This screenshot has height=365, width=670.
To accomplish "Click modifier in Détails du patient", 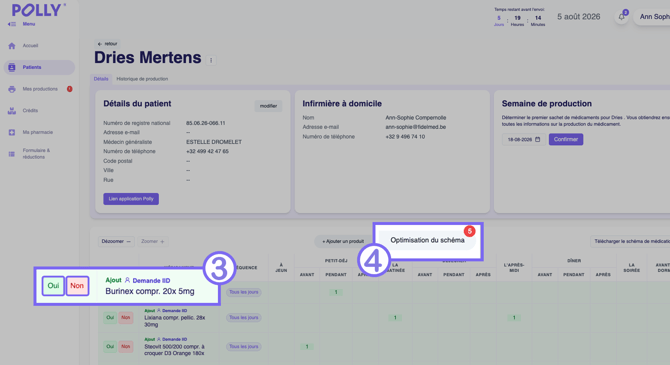I will coord(268,106).
